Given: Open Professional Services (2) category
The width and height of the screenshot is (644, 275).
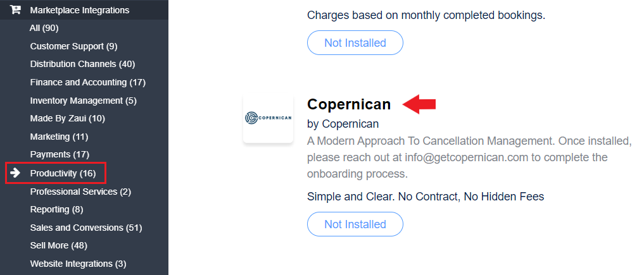Looking at the screenshot, I should pyautogui.click(x=80, y=192).
